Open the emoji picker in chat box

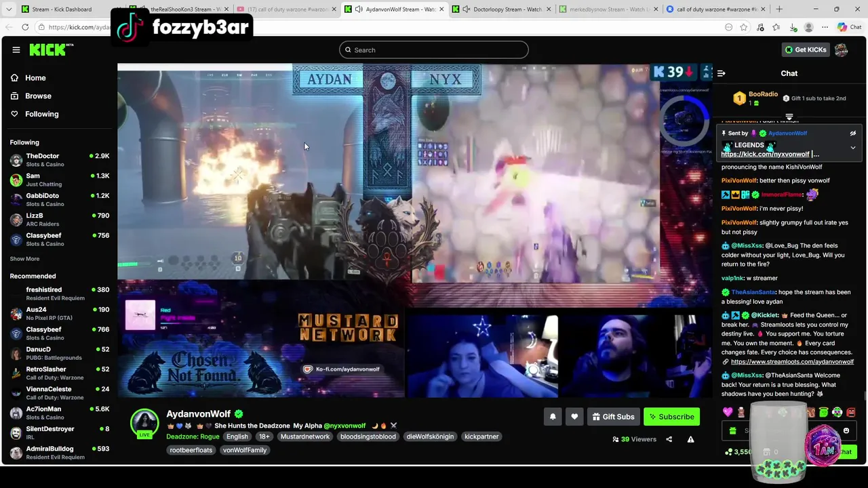(x=846, y=431)
